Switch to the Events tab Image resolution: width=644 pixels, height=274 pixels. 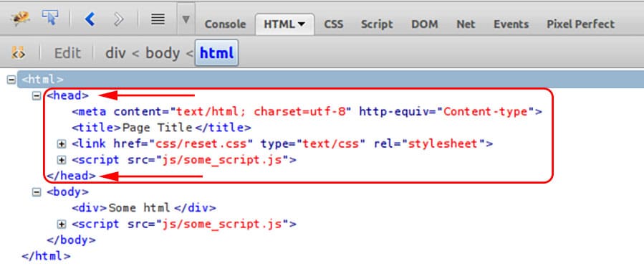point(511,24)
